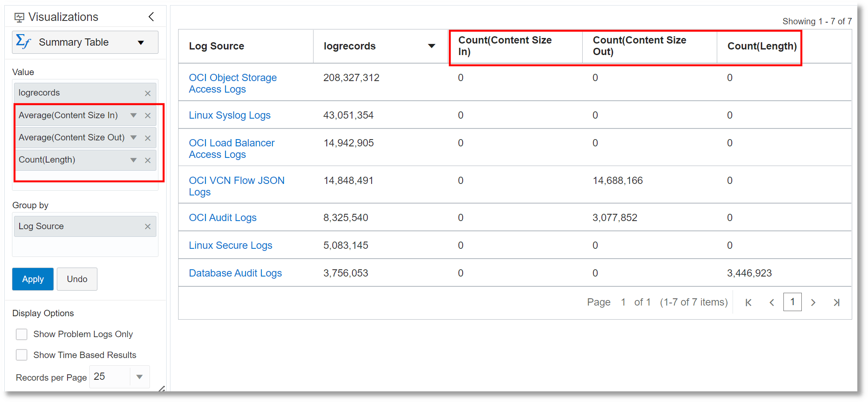Remove the Average(Content Size Out) value field
This screenshot has height=402, width=868.
147,137
